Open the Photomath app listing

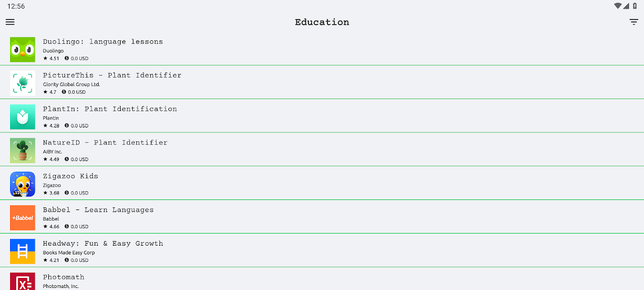(63, 277)
